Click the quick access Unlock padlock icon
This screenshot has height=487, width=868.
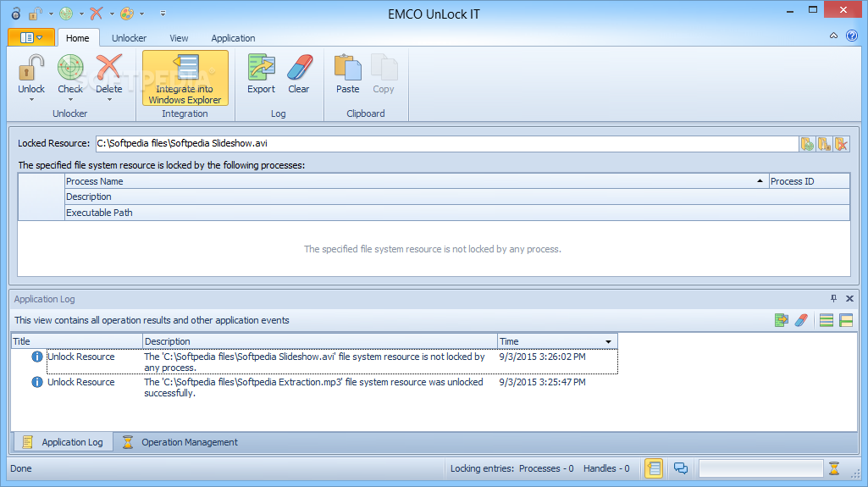click(x=36, y=14)
